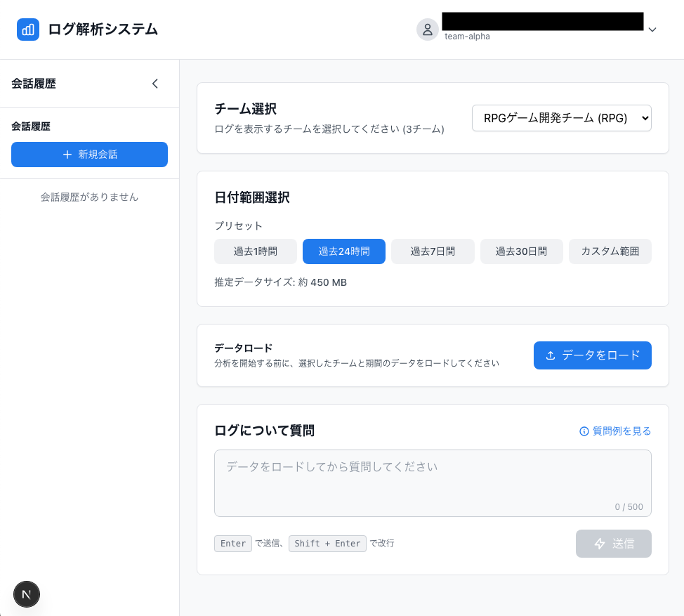Select the 過去7日間 date preset

click(433, 251)
